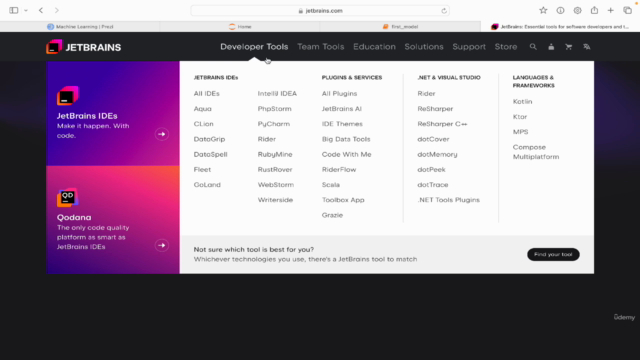
Task: Open the Writerside link
Action: 276,200
